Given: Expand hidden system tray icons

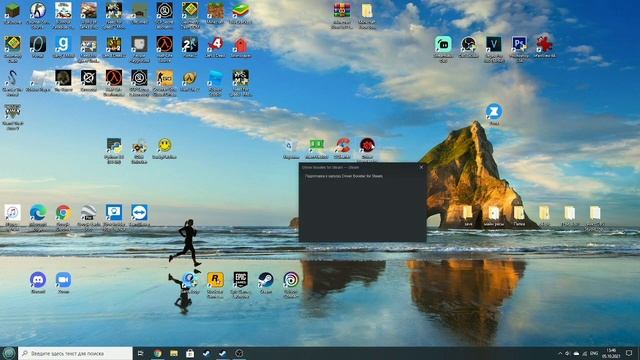Looking at the screenshot, I should tap(560, 353).
